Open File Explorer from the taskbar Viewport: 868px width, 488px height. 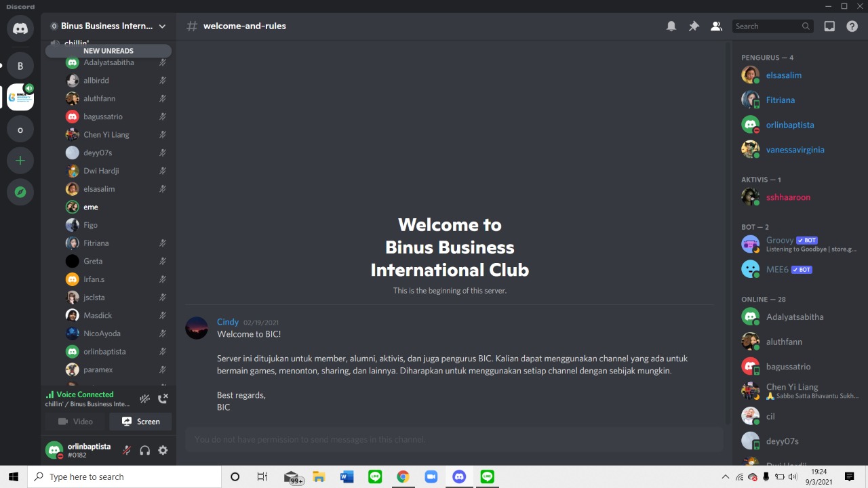click(x=319, y=477)
